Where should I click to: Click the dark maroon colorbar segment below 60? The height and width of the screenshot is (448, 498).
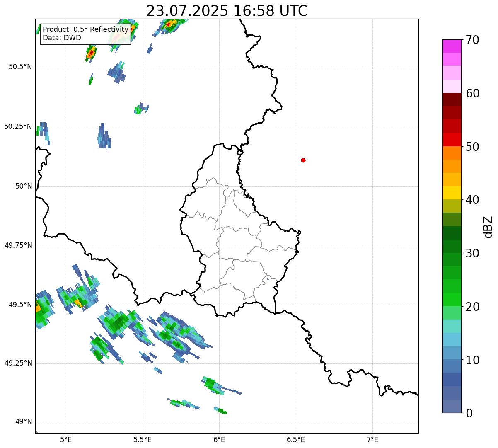click(452, 99)
